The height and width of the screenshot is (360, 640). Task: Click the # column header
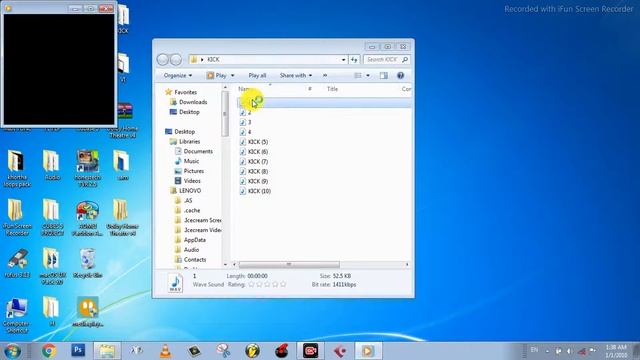(310, 89)
